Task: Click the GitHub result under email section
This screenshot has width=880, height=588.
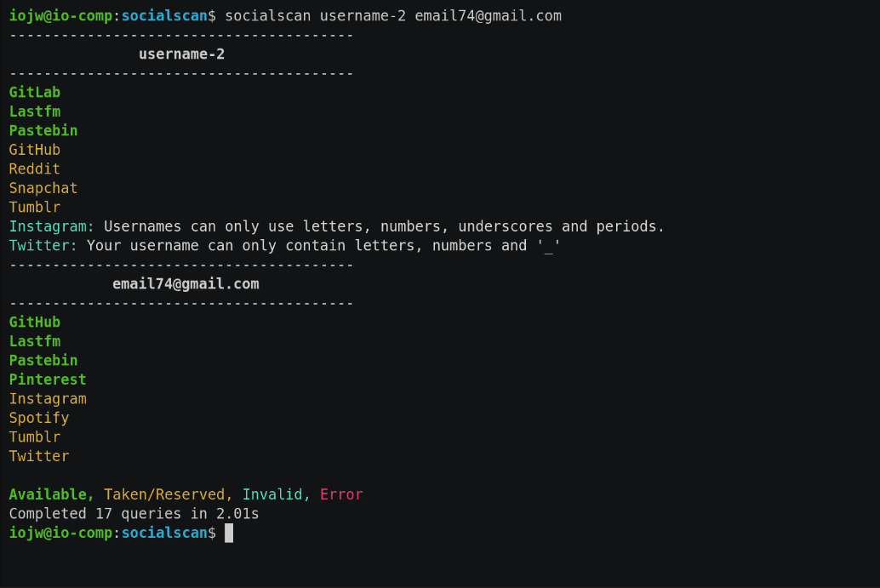Action: [35, 322]
